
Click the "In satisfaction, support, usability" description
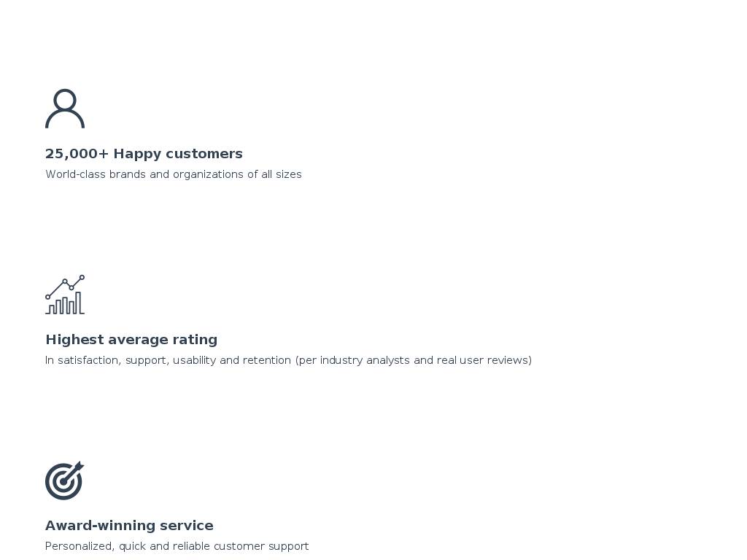tap(288, 360)
